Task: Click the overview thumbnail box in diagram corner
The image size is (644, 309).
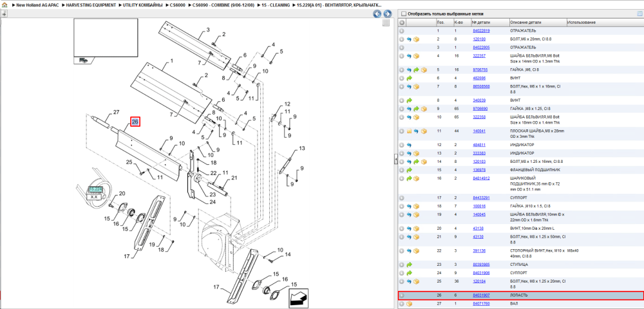Action: (x=105, y=38)
